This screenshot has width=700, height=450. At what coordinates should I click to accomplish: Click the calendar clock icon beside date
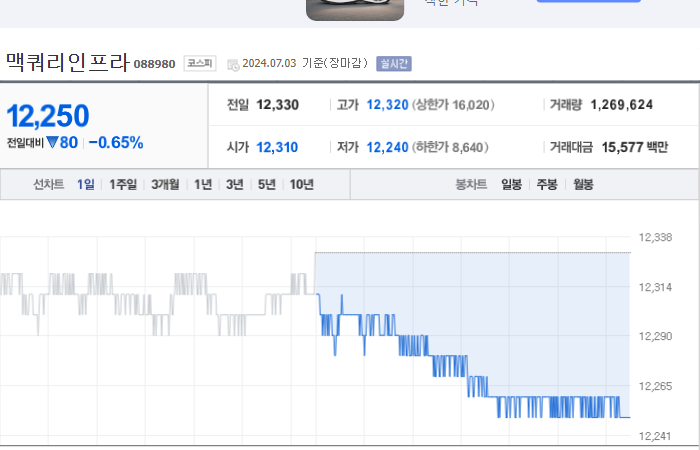233,65
